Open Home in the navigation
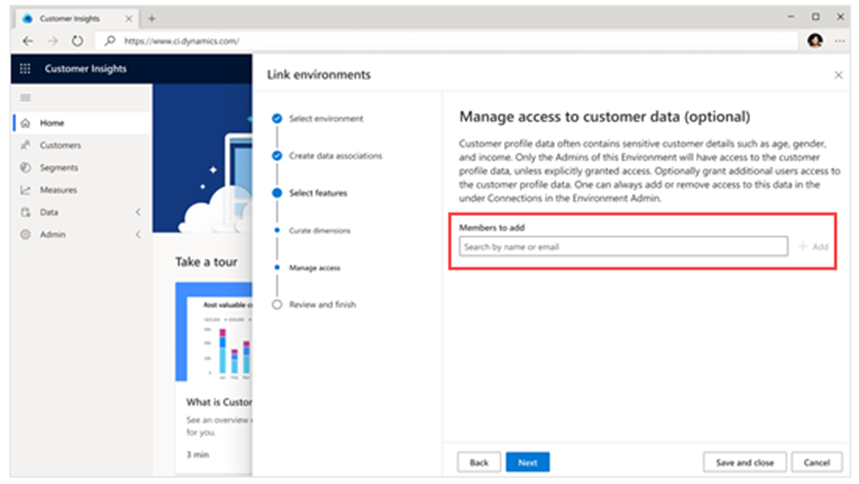The height and width of the screenshot is (484, 859). coord(81,123)
